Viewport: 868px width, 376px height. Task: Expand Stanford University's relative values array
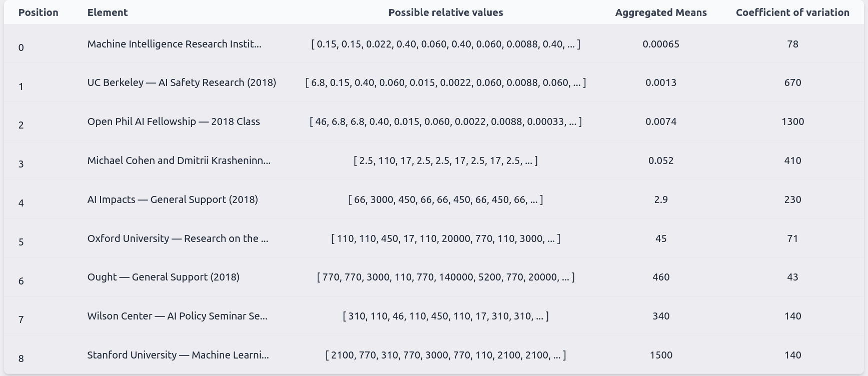click(x=445, y=355)
